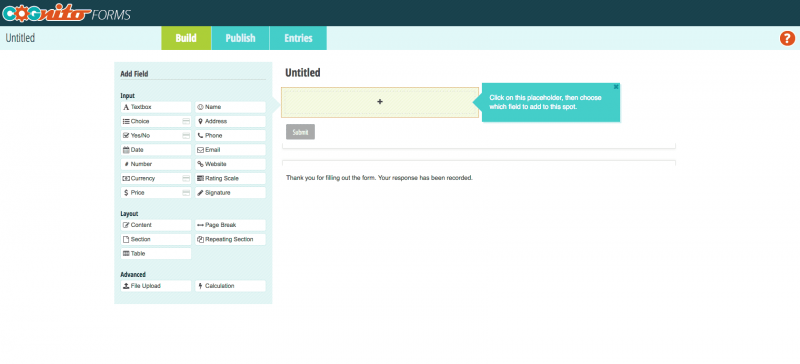Add a Rating Scale field

click(230, 179)
